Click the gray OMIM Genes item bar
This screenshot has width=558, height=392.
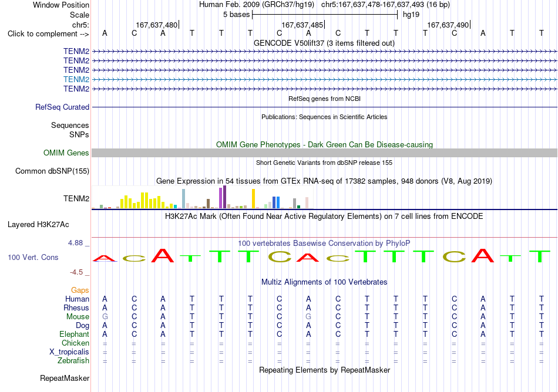(x=324, y=153)
